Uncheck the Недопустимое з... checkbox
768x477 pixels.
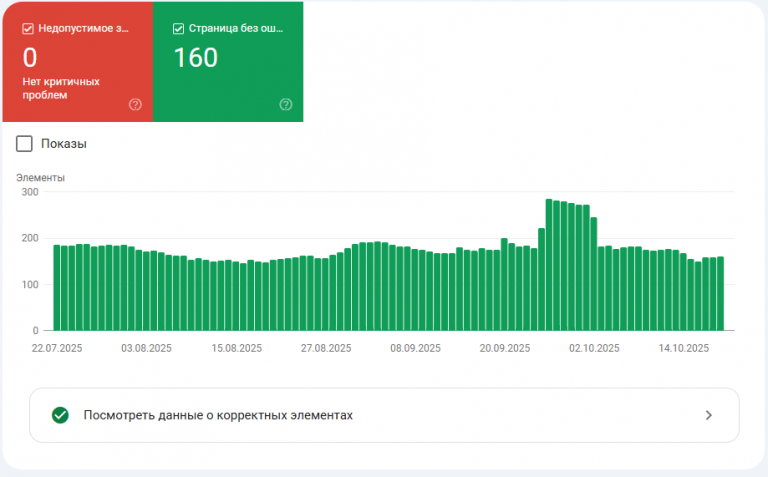28,29
